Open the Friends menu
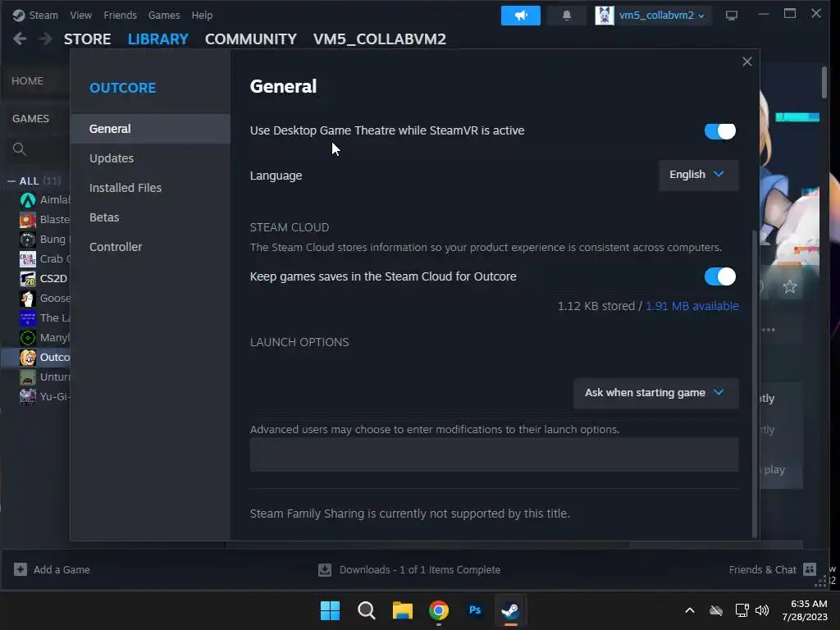Viewport: 840px width, 630px height. point(120,15)
